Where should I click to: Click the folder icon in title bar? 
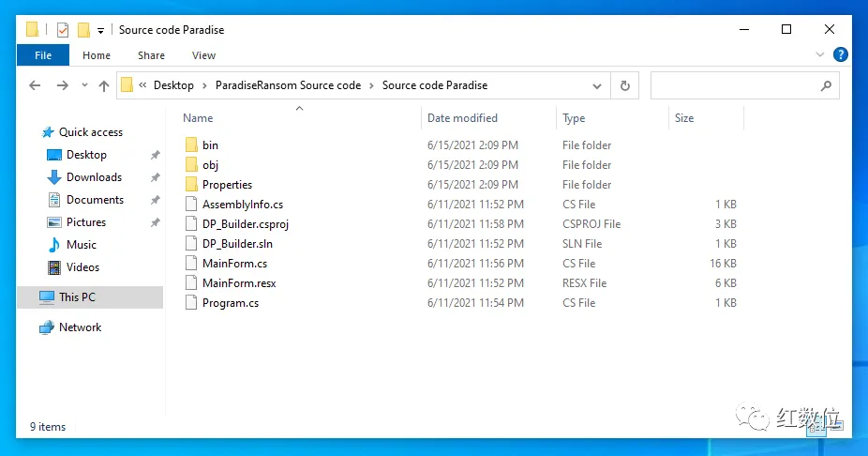pos(32,29)
